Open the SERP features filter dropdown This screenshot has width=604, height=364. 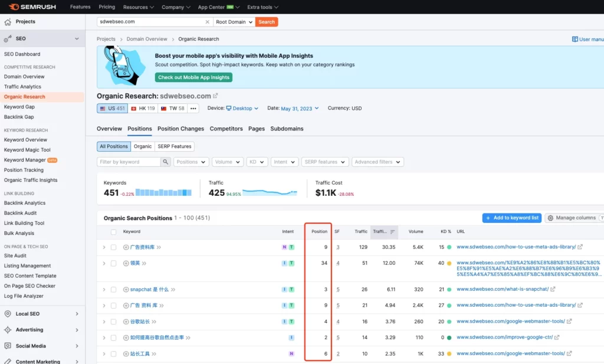(x=325, y=162)
